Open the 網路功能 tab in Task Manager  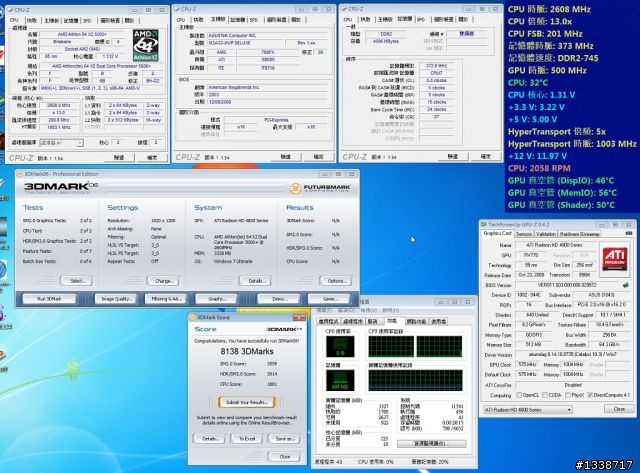point(416,322)
